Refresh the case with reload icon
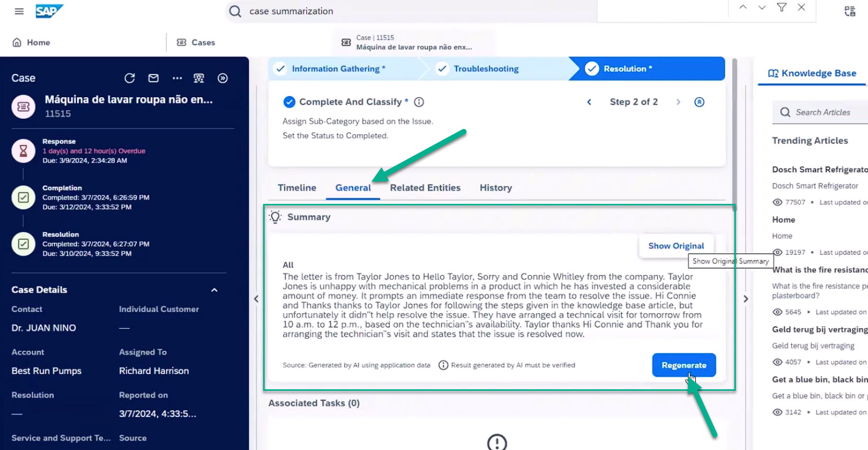Screen dimensions: 868x450 pos(129,78)
